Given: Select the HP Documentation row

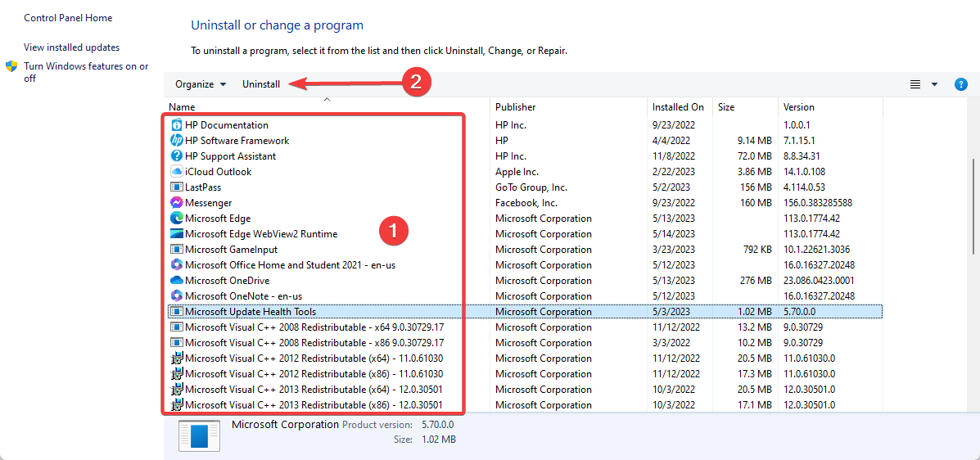Looking at the screenshot, I should pyautogui.click(x=524, y=125).
